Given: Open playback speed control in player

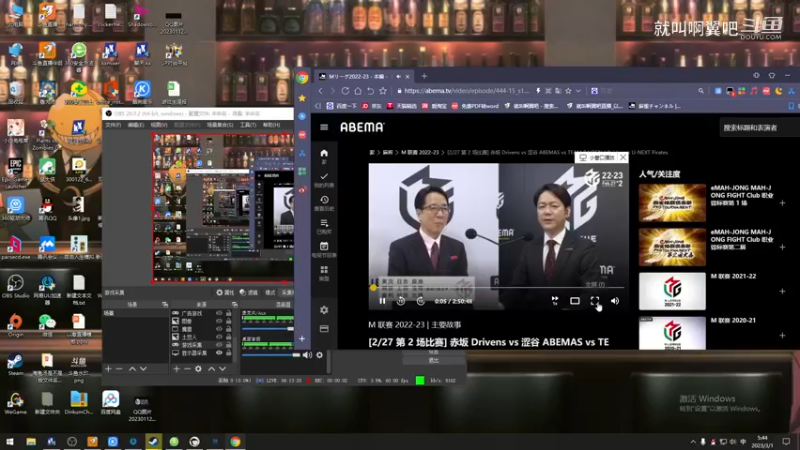Looking at the screenshot, I should (555, 301).
